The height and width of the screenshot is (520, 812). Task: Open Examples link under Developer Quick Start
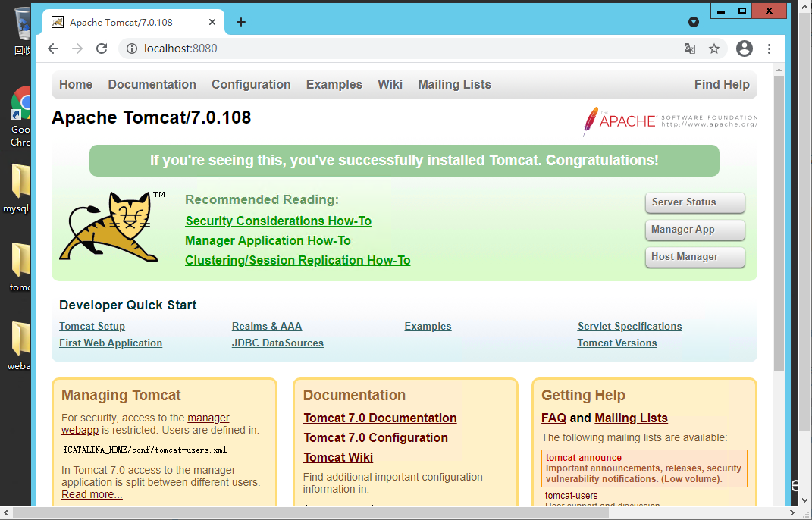tap(428, 326)
